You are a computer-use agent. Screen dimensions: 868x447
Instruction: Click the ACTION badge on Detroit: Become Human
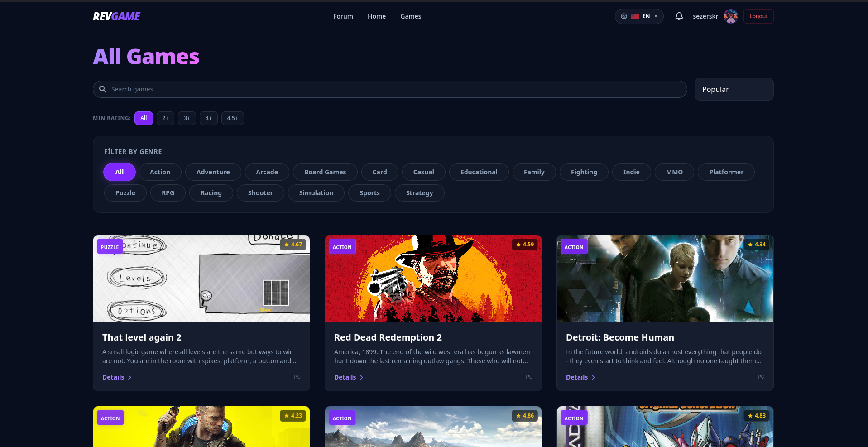[574, 247]
